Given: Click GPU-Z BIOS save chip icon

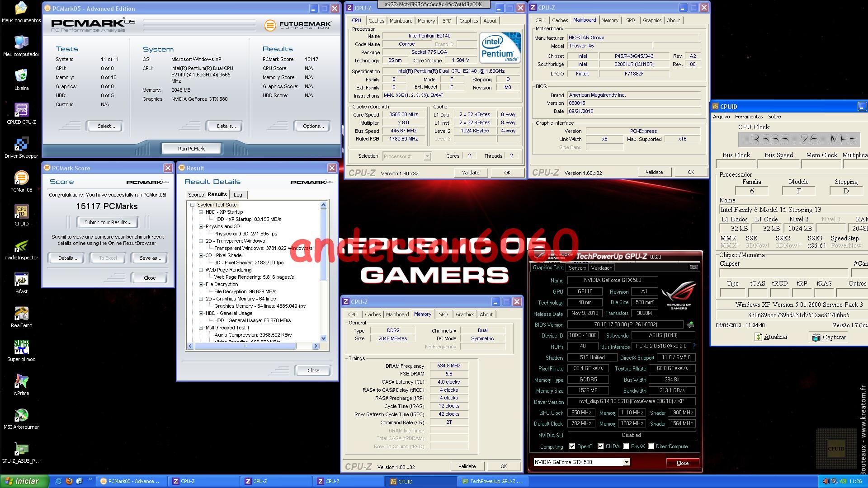Looking at the screenshot, I should (x=690, y=324).
